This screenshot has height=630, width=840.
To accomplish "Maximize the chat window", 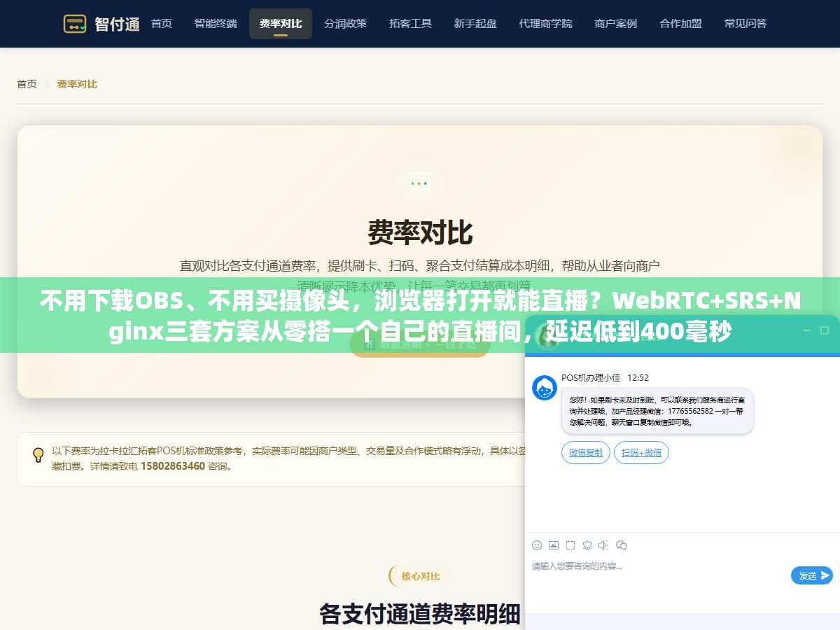I will coord(824,330).
